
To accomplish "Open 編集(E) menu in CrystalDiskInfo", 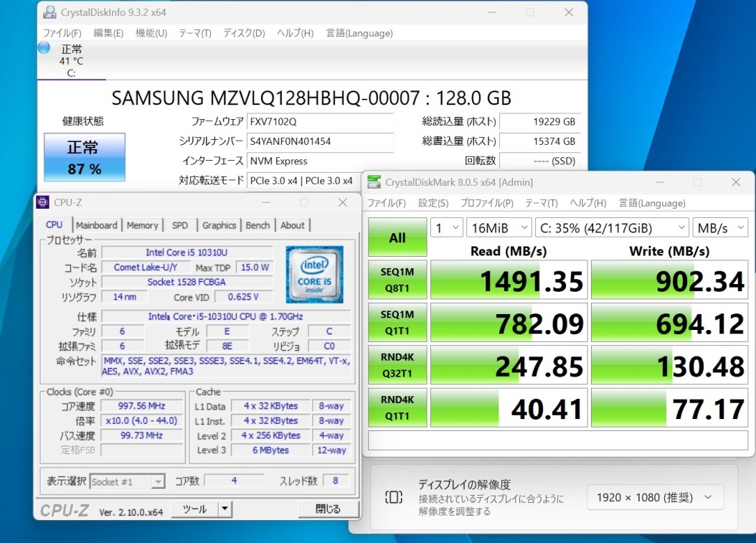I will click(108, 33).
